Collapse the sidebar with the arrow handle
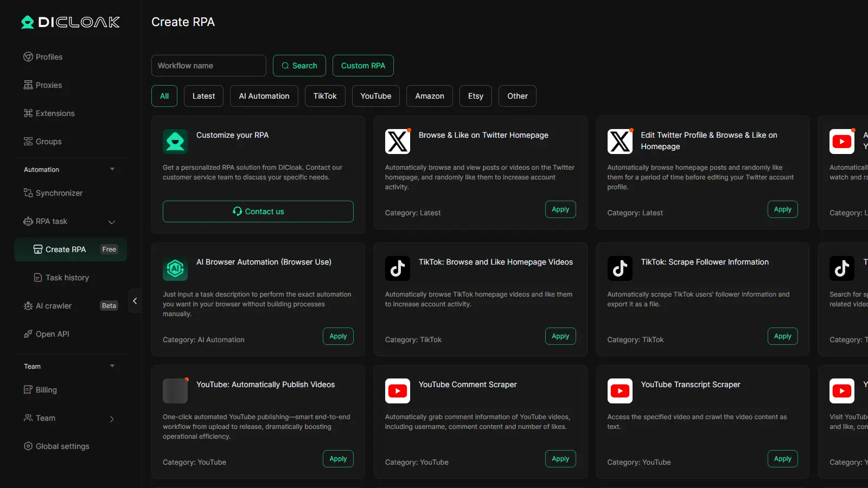 point(135,301)
